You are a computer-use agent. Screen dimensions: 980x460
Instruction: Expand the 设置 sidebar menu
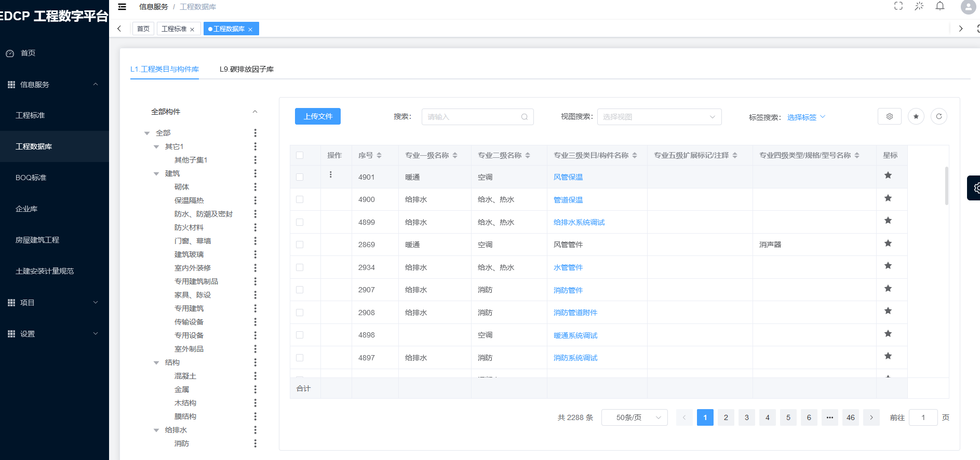pyautogui.click(x=54, y=334)
